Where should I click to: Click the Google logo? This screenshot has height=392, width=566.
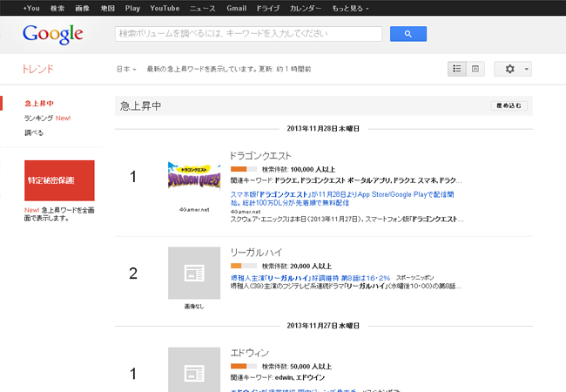(x=53, y=35)
